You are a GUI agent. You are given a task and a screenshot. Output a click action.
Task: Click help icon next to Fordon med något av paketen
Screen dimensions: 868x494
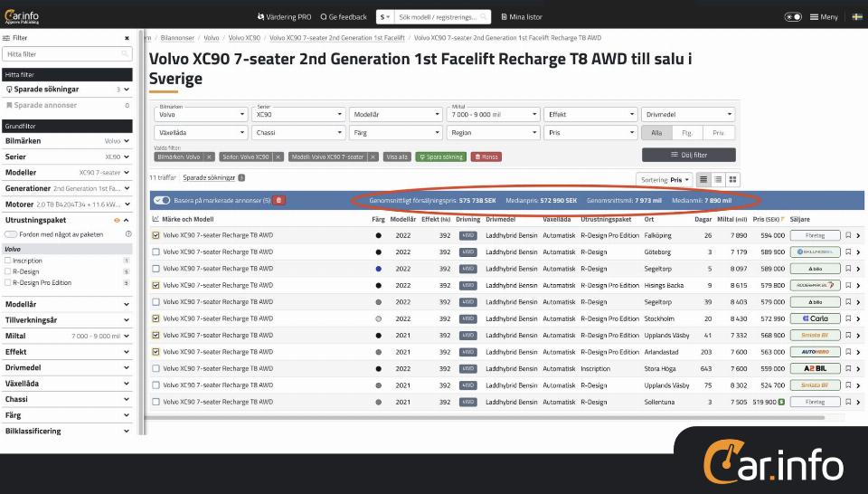[128, 234]
